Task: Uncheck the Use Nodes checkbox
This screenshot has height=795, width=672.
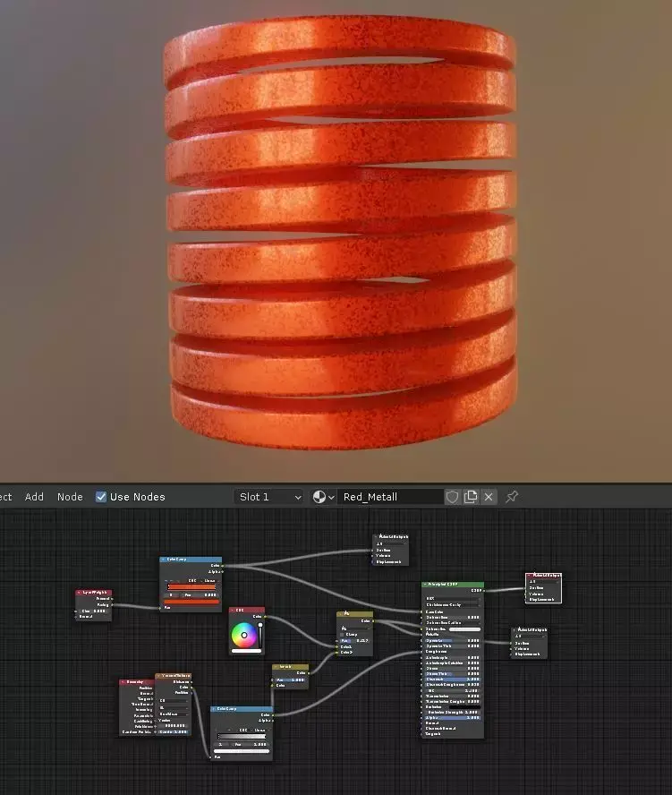Action: 101,497
